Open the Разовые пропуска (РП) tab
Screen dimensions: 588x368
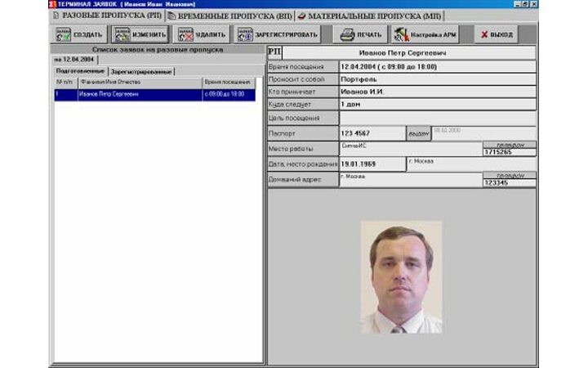(x=107, y=16)
